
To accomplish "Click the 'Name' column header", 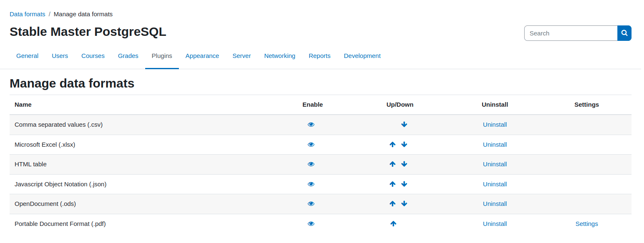I will (23, 105).
